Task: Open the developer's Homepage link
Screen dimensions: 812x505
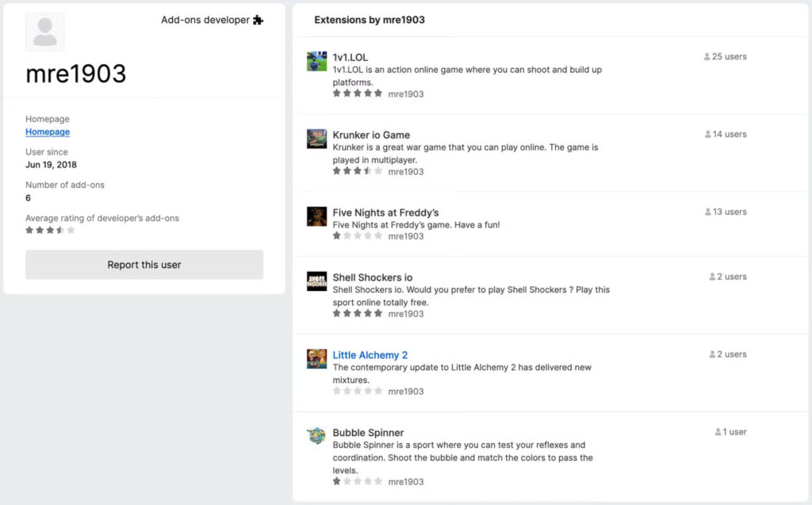Action: point(48,132)
